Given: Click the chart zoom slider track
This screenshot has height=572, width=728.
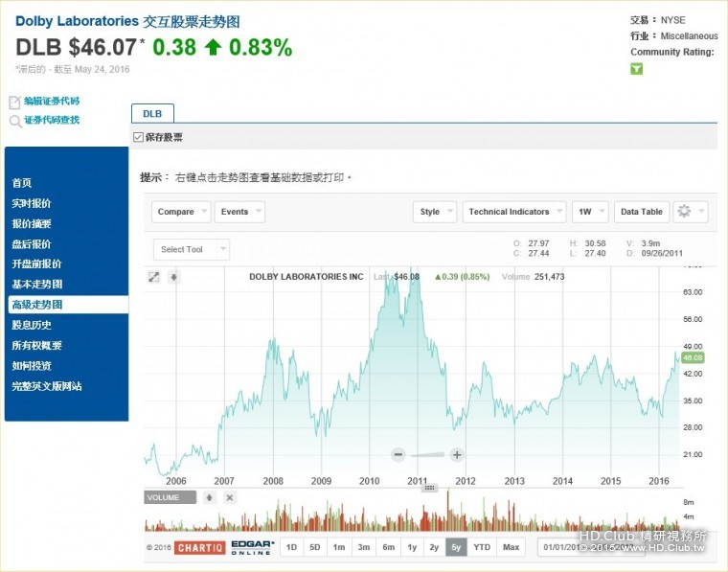Looking at the screenshot, I should pyautogui.click(x=427, y=455).
